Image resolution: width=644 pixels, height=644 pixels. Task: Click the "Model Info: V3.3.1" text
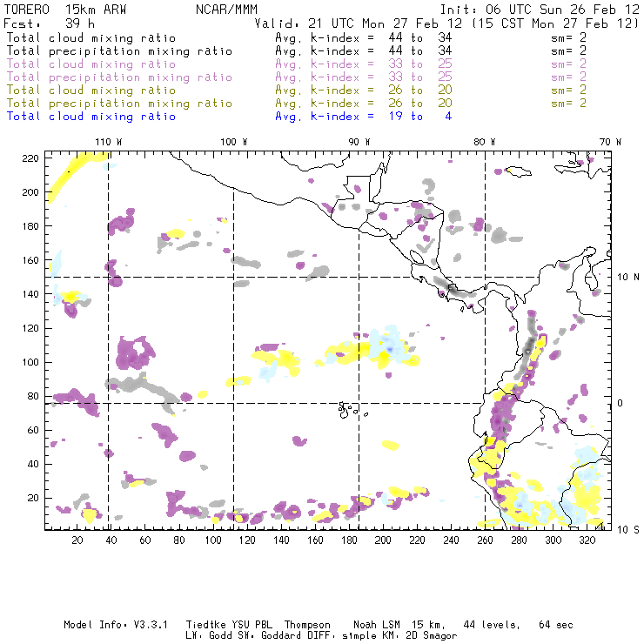pos(116,625)
